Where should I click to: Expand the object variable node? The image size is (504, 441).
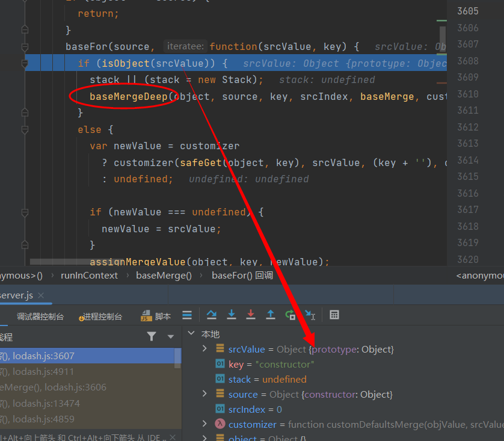point(204,437)
